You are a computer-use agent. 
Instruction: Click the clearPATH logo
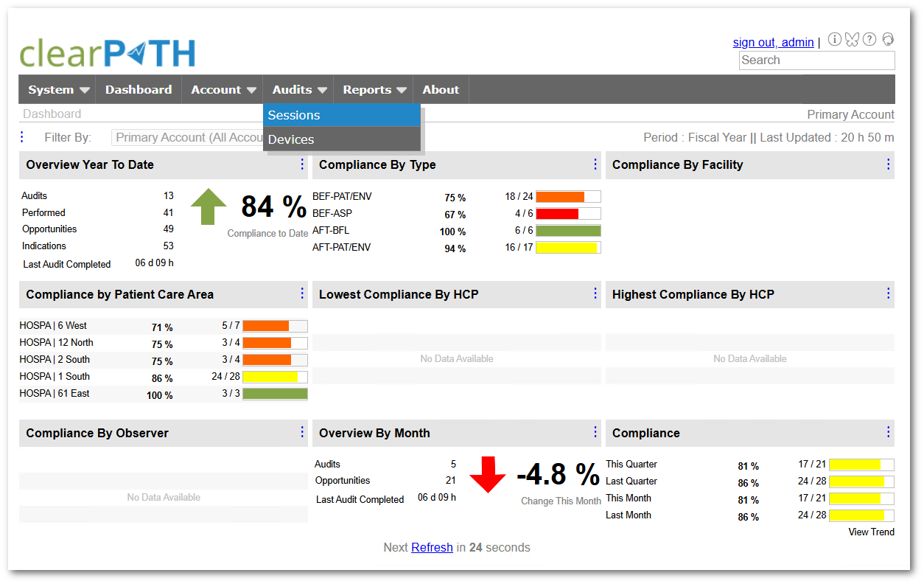point(108,53)
